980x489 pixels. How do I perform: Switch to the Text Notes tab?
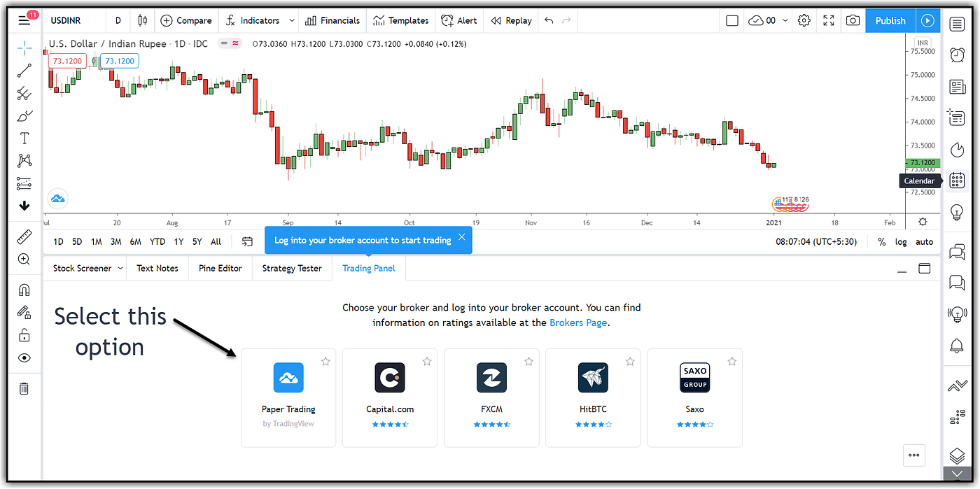coord(157,268)
